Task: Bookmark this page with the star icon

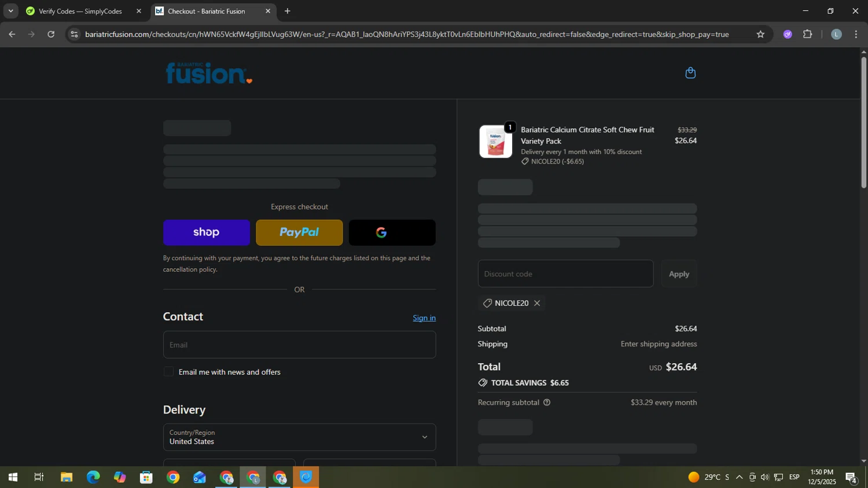Action: 760,34
